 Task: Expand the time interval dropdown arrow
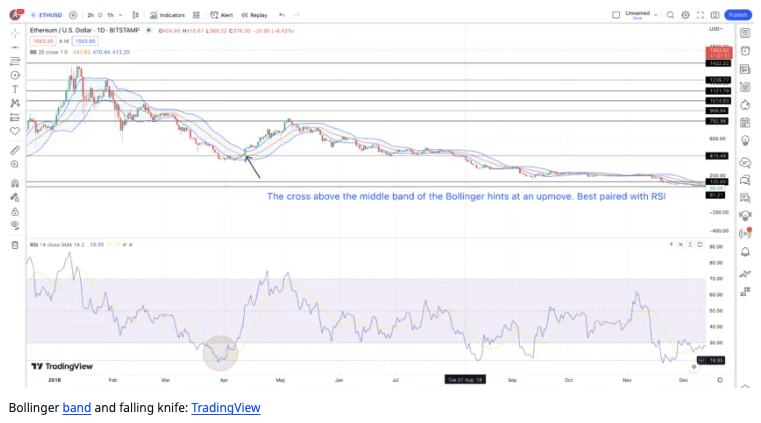[120, 15]
